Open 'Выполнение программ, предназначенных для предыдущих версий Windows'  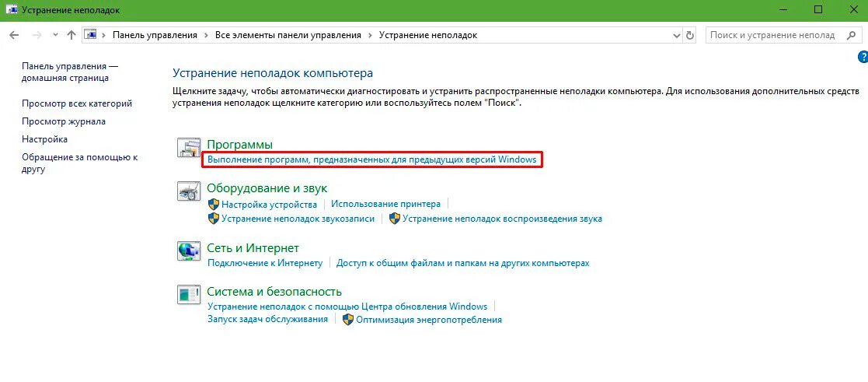[x=372, y=159]
